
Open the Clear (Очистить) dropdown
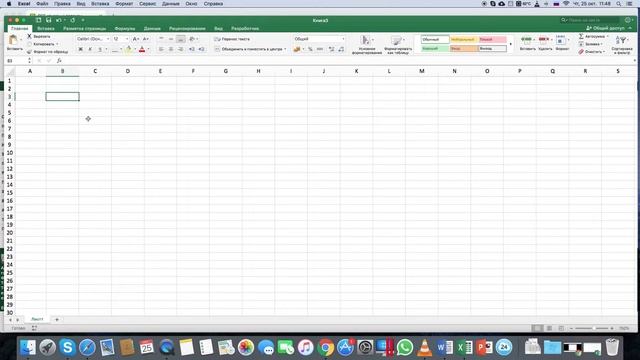pos(592,52)
